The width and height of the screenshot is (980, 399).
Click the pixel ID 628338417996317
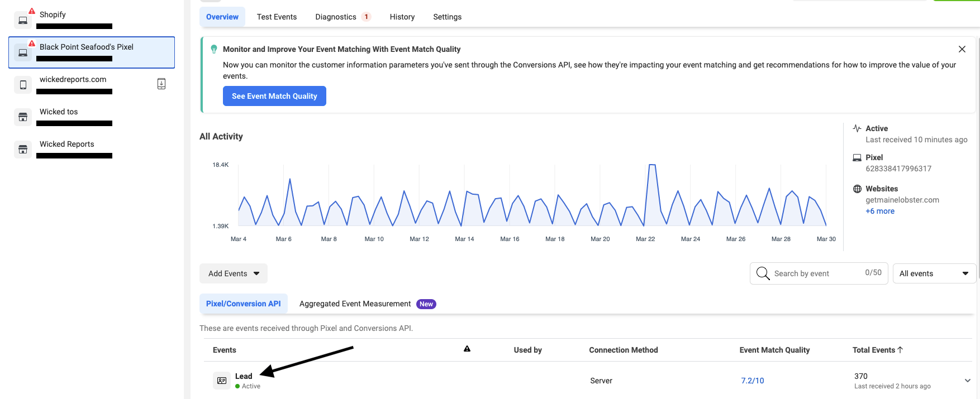point(898,169)
